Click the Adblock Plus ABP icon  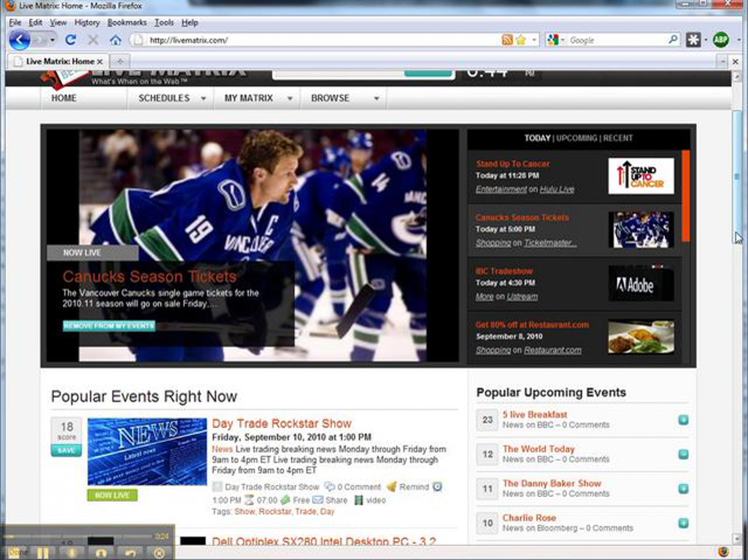click(721, 40)
